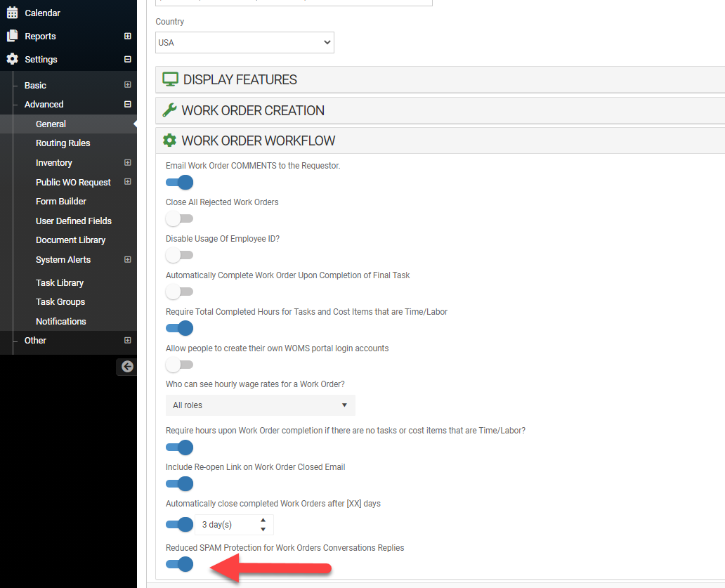Screen dimensions: 725x588
Task: Open the Country dropdown
Action: point(244,43)
